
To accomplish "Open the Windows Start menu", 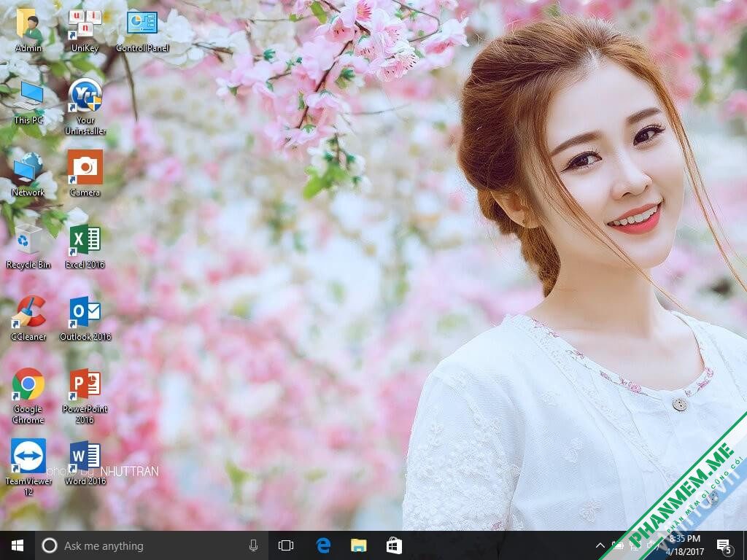I will 18,545.
